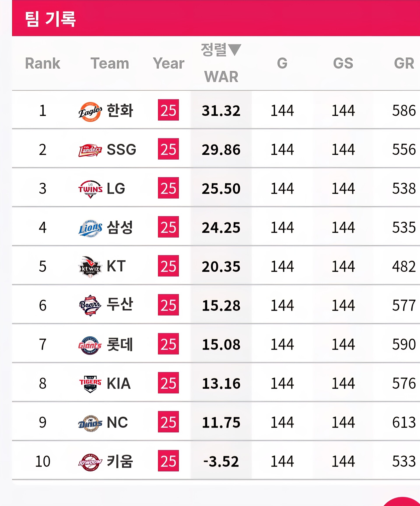The width and height of the screenshot is (420, 506).
Task: Open the 한화 team name link
Action: (x=120, y=111)
